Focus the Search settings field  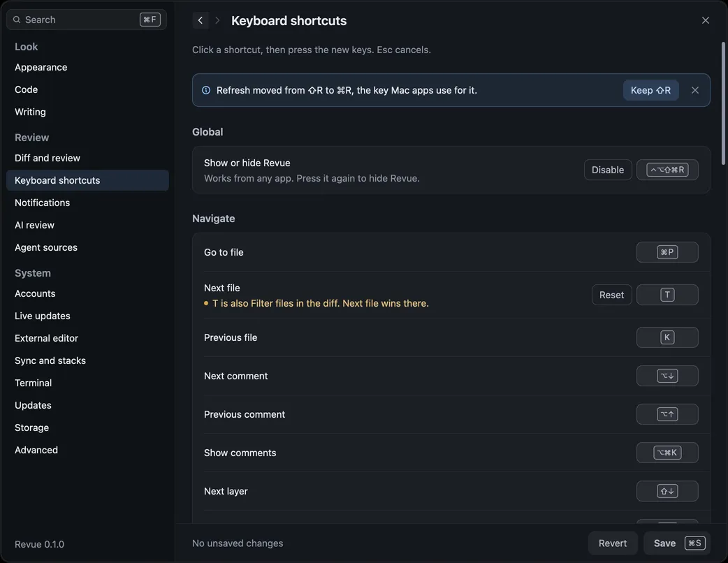[87, 20]
